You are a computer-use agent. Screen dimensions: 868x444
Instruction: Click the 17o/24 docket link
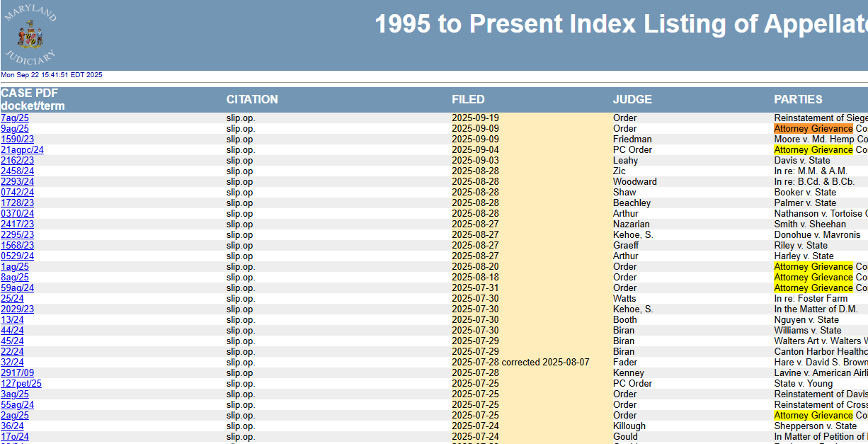tap(14, 437)
